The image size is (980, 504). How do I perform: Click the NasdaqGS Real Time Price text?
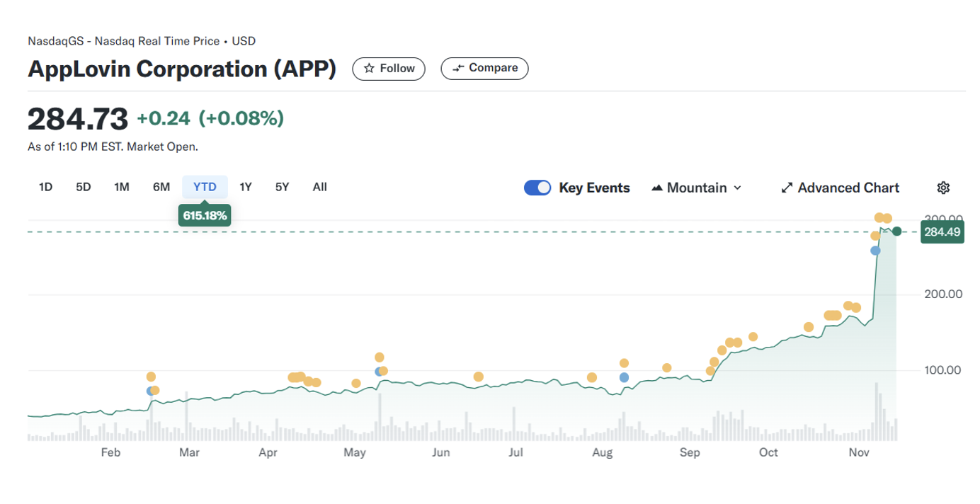(x=142, y=41)
